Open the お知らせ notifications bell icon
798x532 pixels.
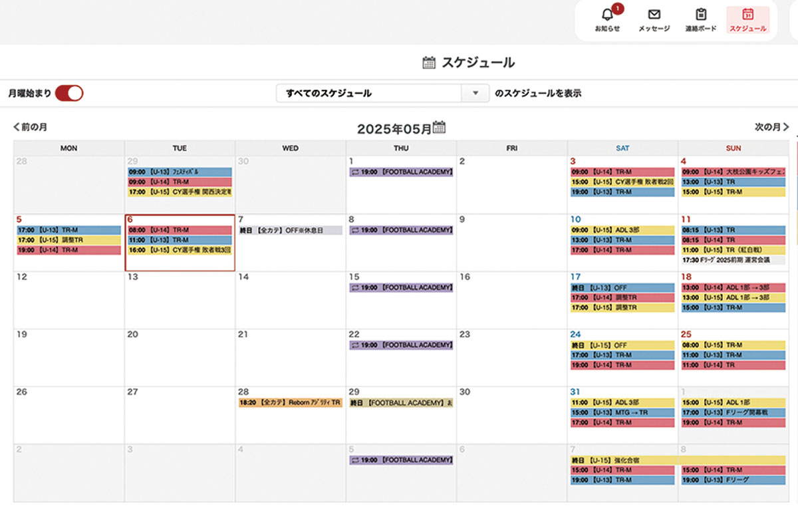pos(606,15)
